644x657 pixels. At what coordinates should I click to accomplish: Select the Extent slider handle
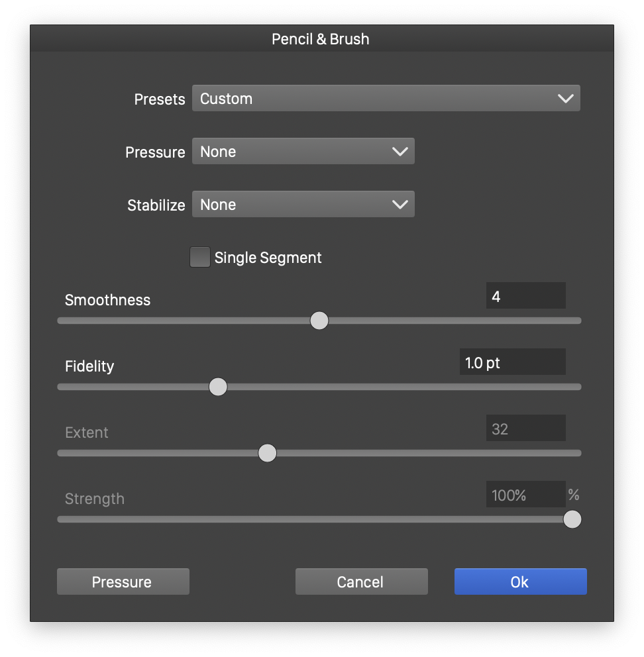pyautogui.click(x=267, y=453)
